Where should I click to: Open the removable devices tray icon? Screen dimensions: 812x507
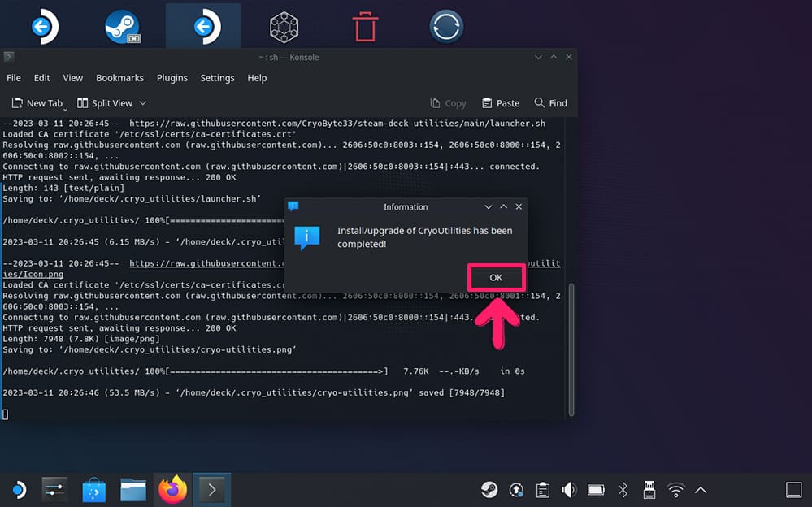click(x=649, y=490)
